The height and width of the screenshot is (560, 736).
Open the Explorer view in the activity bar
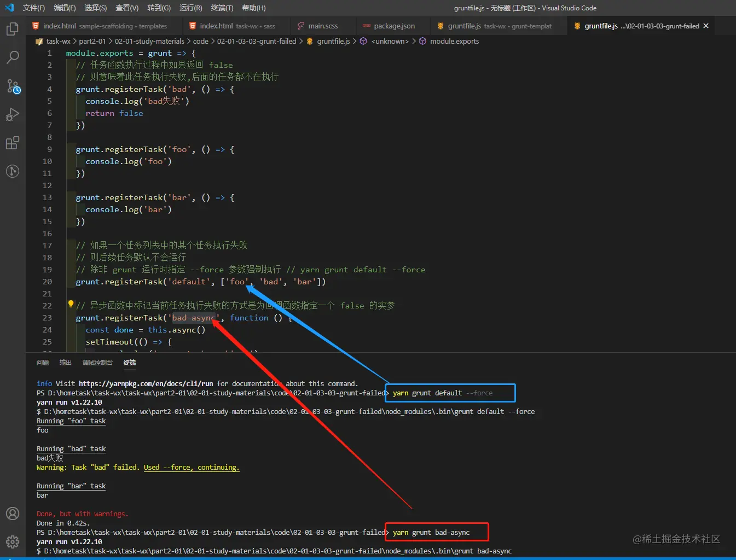(12, 28)
